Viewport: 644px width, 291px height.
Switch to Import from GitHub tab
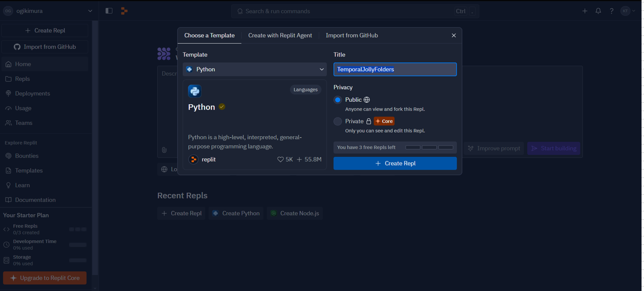point(351,35)
